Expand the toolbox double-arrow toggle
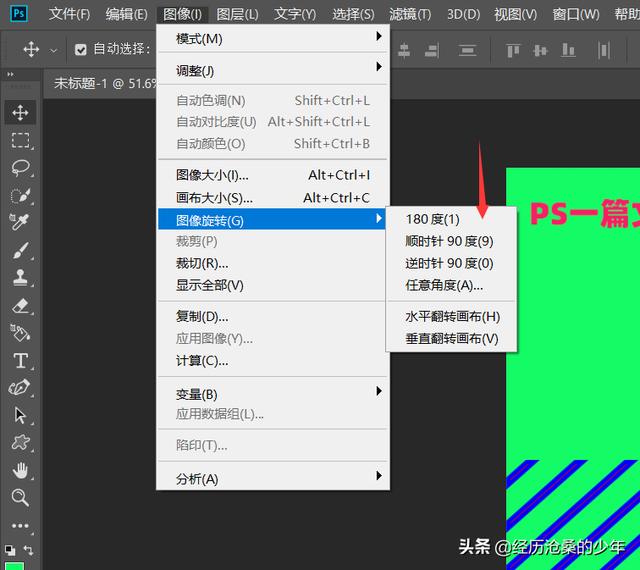Image resolution: width=640 pixels, height=570 pixels. [x=10, y=74]
